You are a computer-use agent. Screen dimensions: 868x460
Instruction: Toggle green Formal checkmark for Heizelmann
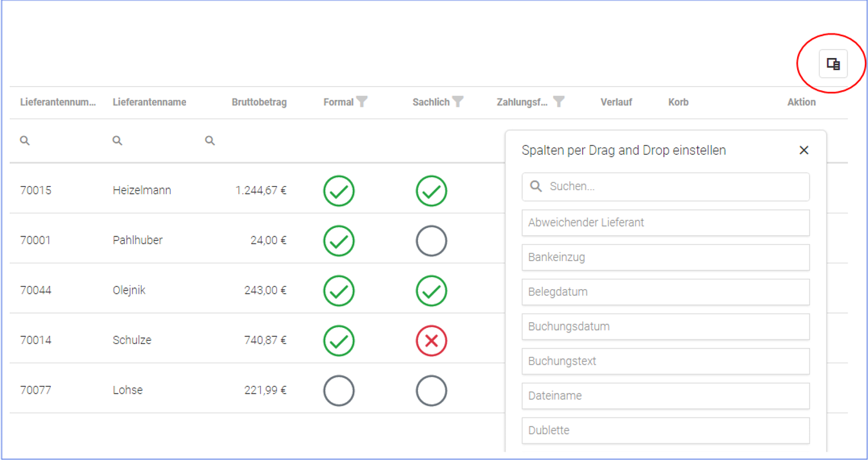click(x=339, y=191)
